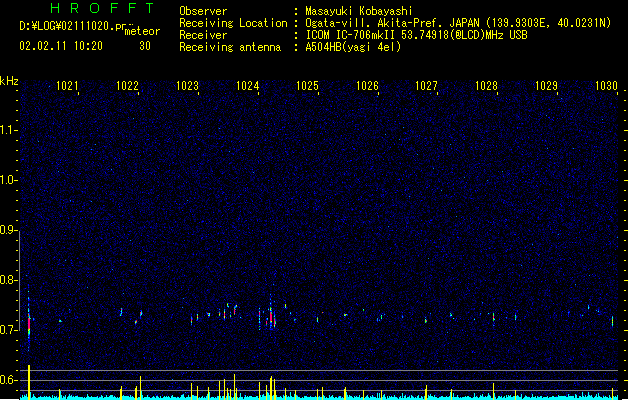This screenshot has height=400, width=629.
Task: Click time axis marker 1021
Action: point(67,86)
